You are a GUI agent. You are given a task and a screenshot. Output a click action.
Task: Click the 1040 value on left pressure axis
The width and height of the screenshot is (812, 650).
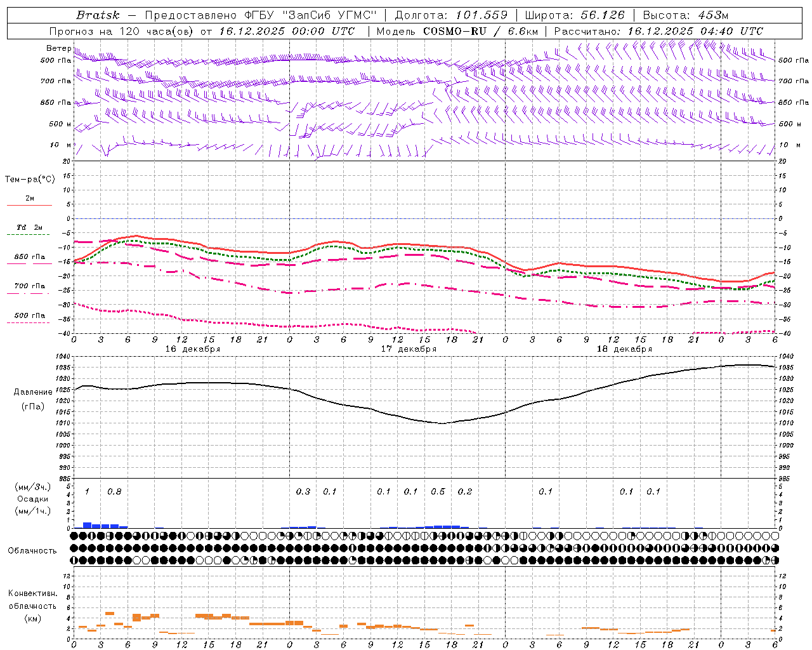[x=64, y=357]
